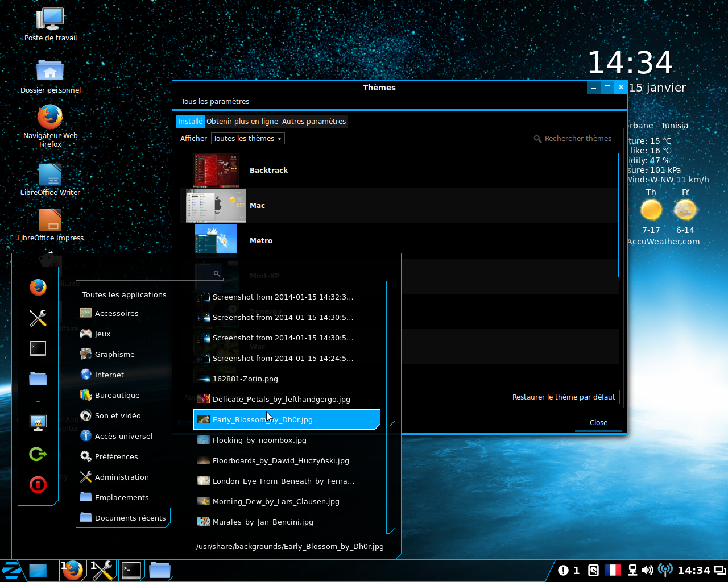Click terminal launcher on the taskbar
Screen dimensions: 728x582
point(131,571)
